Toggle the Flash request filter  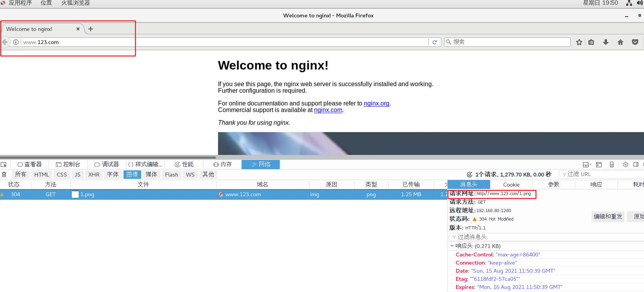(x=172, y=175)
